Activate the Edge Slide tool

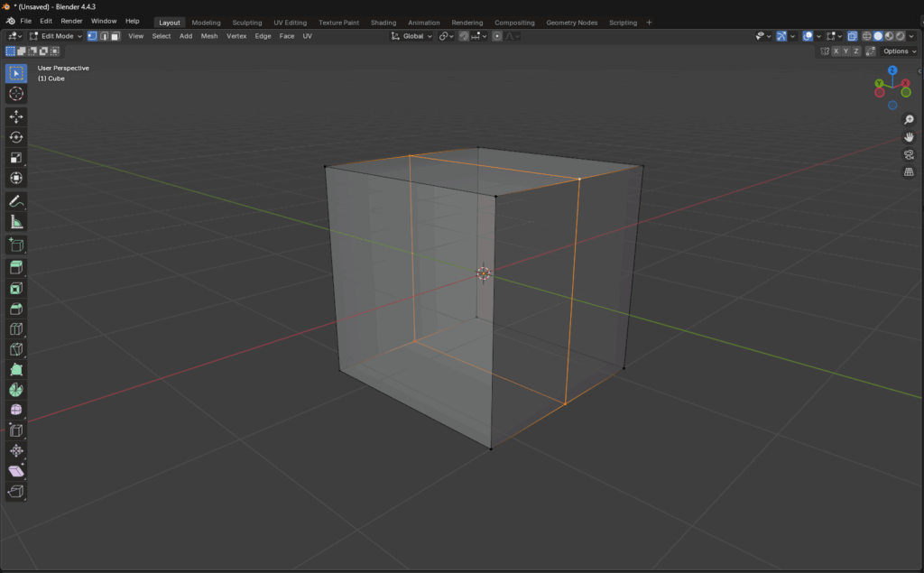point(16,430)
